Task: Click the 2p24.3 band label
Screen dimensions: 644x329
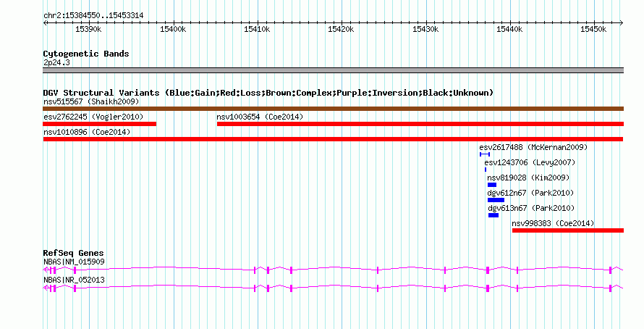Action: [x=56, y=62]
